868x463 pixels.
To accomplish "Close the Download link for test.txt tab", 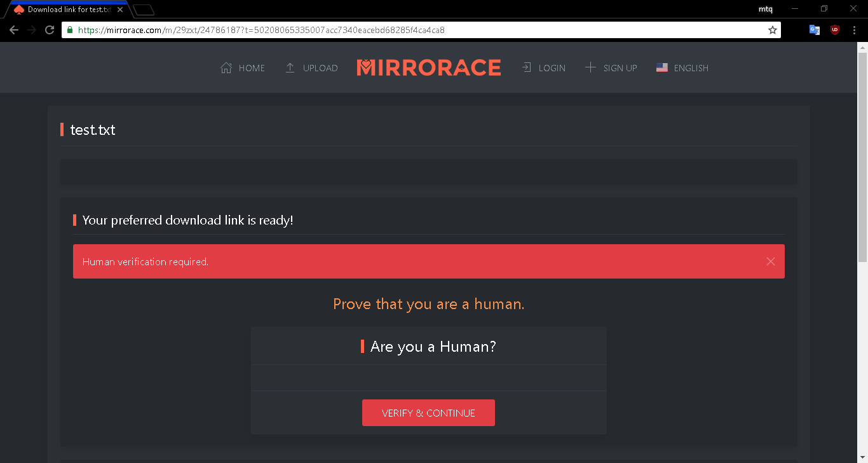I will pyautogui.click(x=119, y=10).
